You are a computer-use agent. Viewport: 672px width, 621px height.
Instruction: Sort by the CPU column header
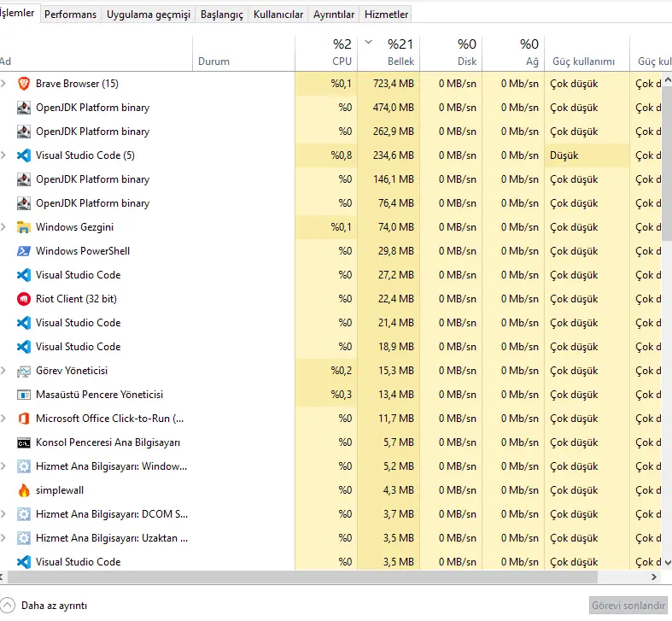click(x=326, y=53)
